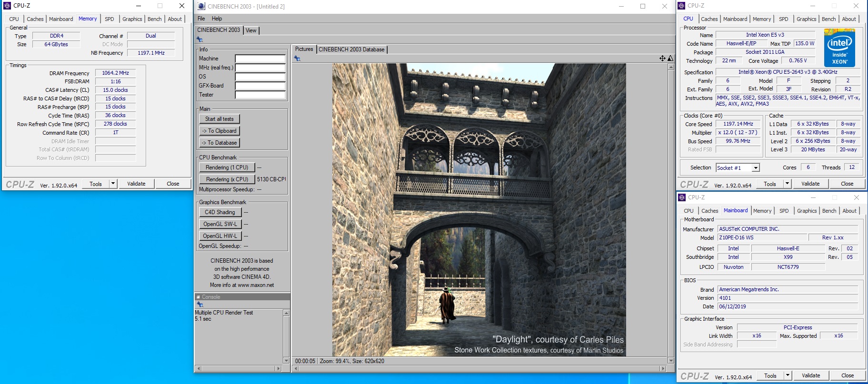
Task: Click the Console scrollbar down arrow
Action: pos(286,360)
